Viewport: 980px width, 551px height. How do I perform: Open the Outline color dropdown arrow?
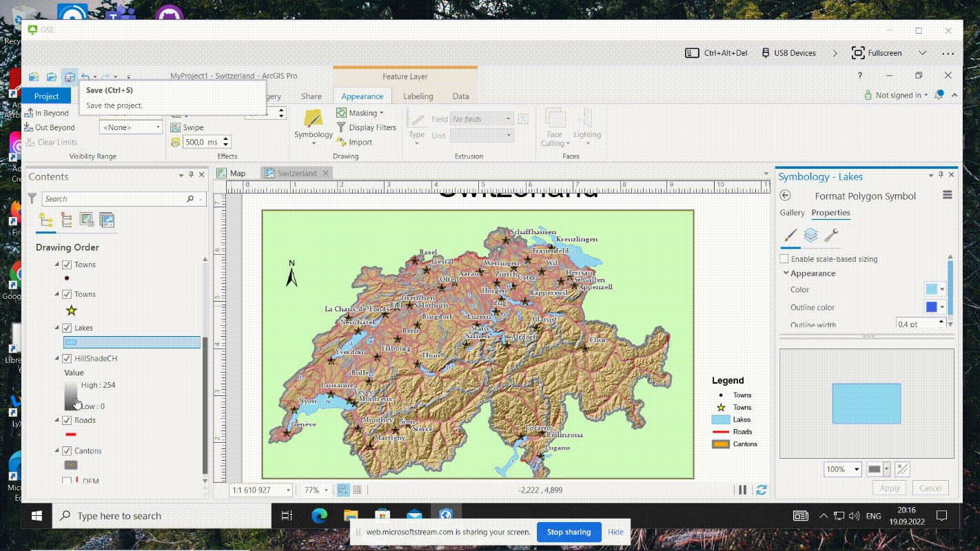(942, 307)
